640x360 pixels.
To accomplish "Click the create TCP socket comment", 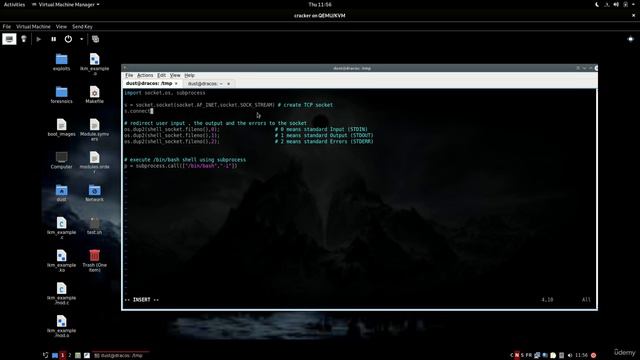I will coord(305,105).
